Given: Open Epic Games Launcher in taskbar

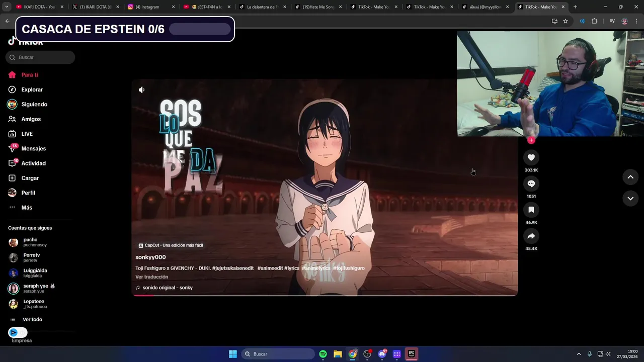Looking at the screenshot, I should point(412,354).
